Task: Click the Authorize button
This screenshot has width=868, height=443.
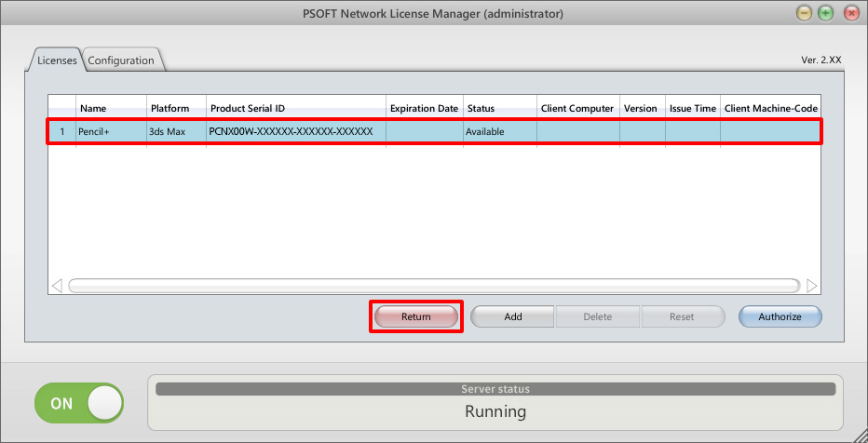Action: (780, 316)
